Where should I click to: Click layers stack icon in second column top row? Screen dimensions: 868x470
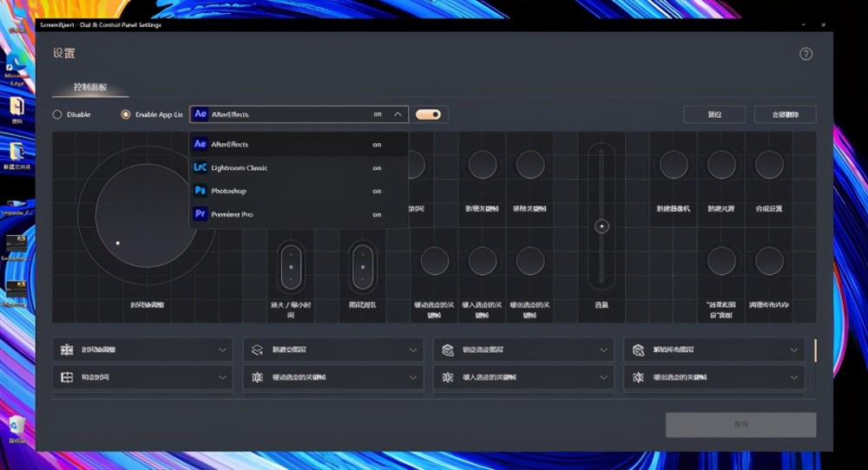coord(257,349)
